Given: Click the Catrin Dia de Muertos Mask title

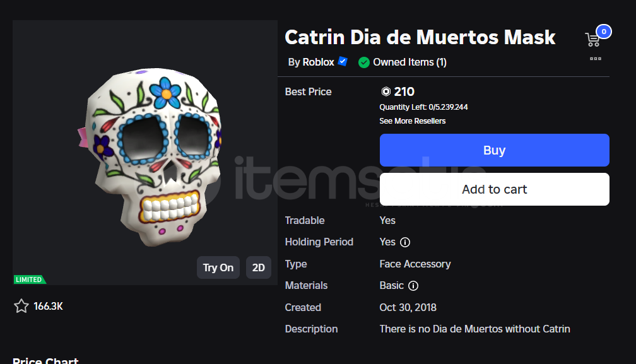Looking at the screenshot, I should (420, 37).
